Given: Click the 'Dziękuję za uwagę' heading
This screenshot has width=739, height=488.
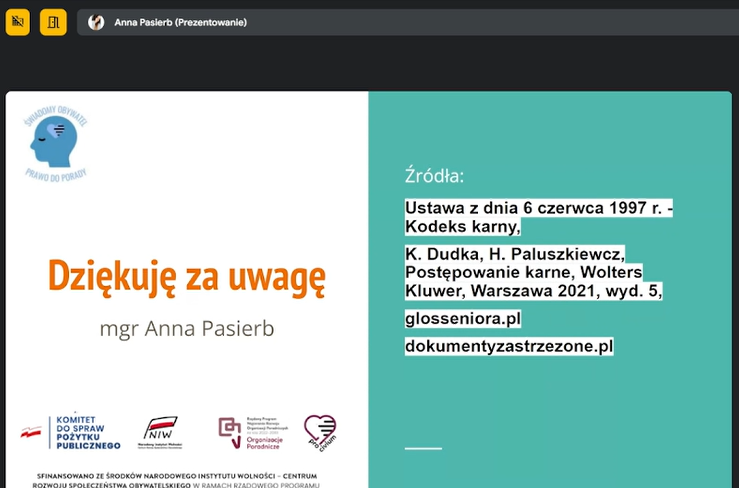Looking at the screenshot, I should 187,276.
